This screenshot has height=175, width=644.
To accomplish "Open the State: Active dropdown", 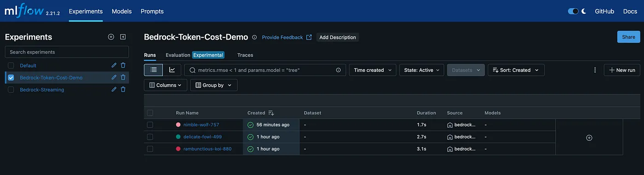I will (422, 70).
